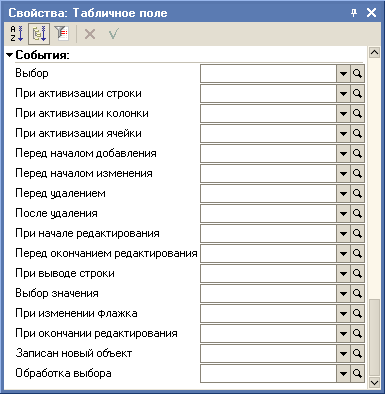Click the Перед удалением handler input field
Image resolution: width=385 pixels, height=394 pixels.
click(x=268, y=194)
